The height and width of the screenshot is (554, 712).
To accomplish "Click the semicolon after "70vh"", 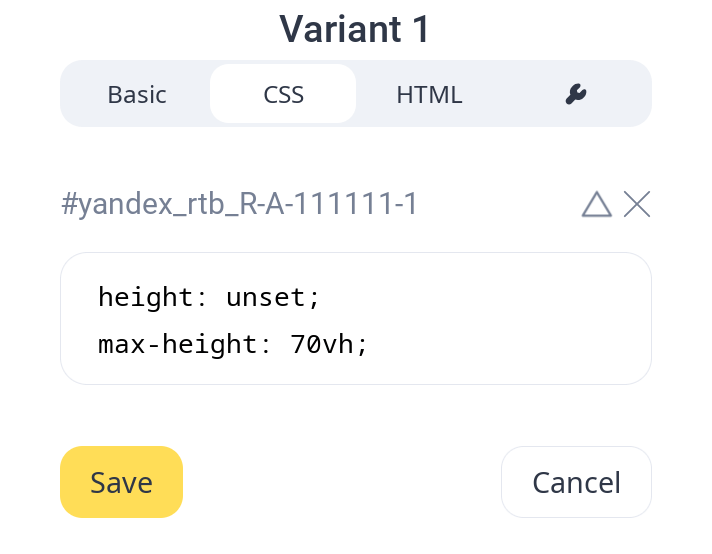I will pyautogui.click(x=363, y=346).
